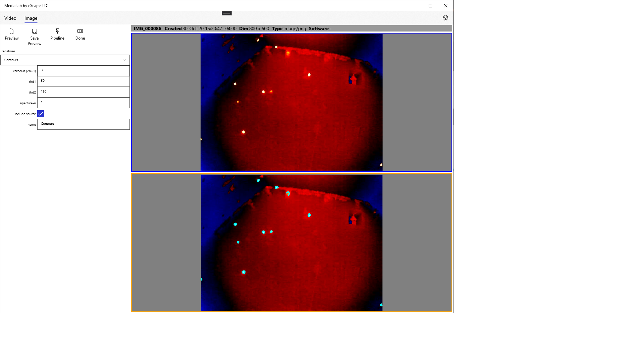The width and height of the screenshot is (644, 362).
Task: Maximize the MediaLab window
Action: 430,6
